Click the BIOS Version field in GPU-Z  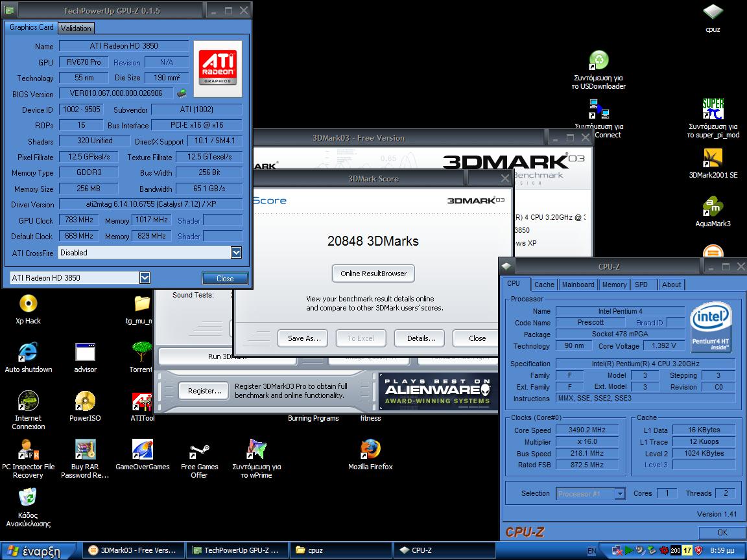pos(116,93)
